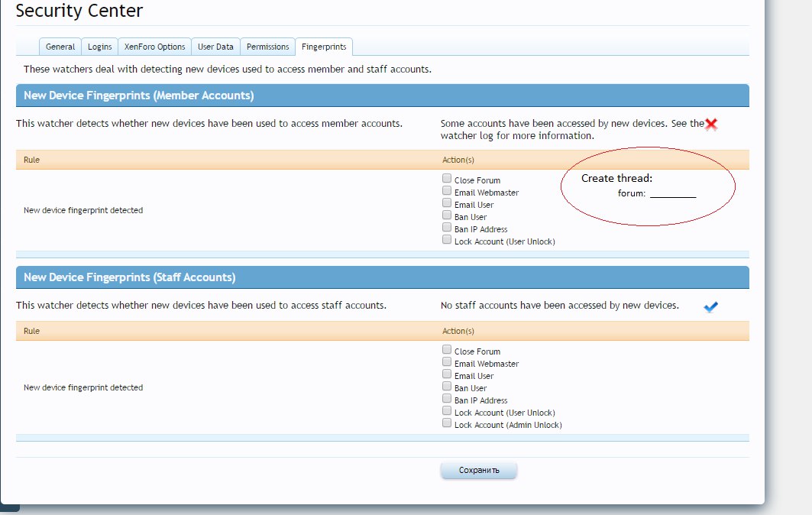Click the Action(s) column header in staff accounts table
812x515 pixels.
click(x=458, y=331)
